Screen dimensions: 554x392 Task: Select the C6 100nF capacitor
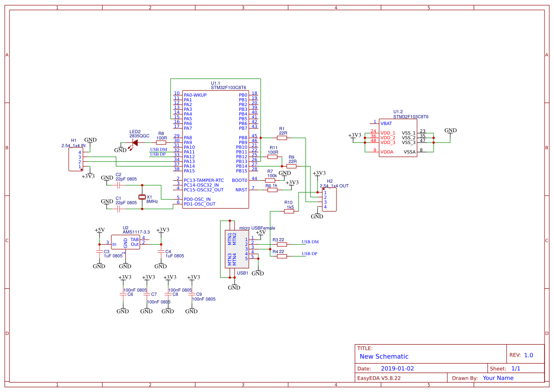(123, 294)
